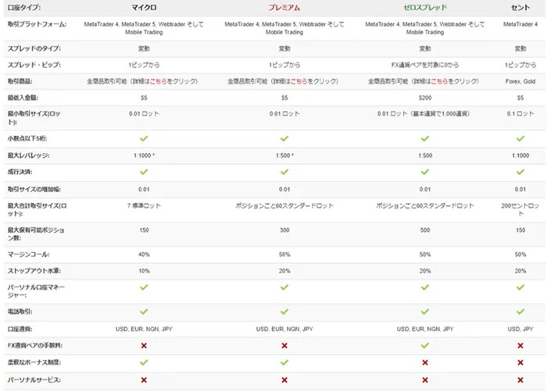Click the $200 minimum deposit value
This screenshot has width=547, height=392.
[425, 98]
